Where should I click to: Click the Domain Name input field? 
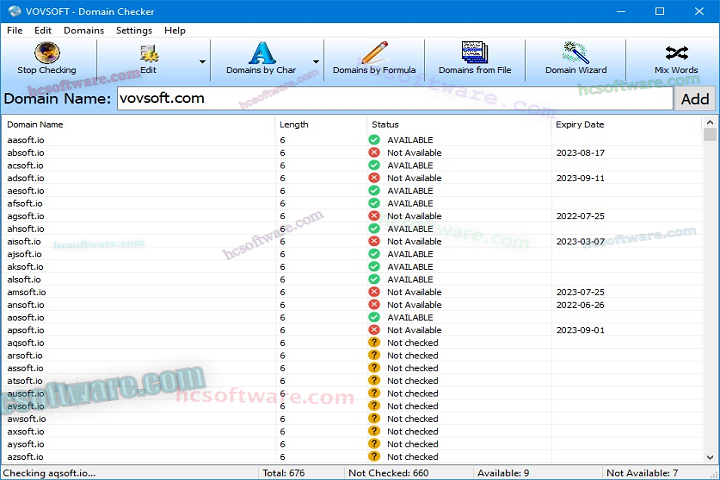coord(395,98)
